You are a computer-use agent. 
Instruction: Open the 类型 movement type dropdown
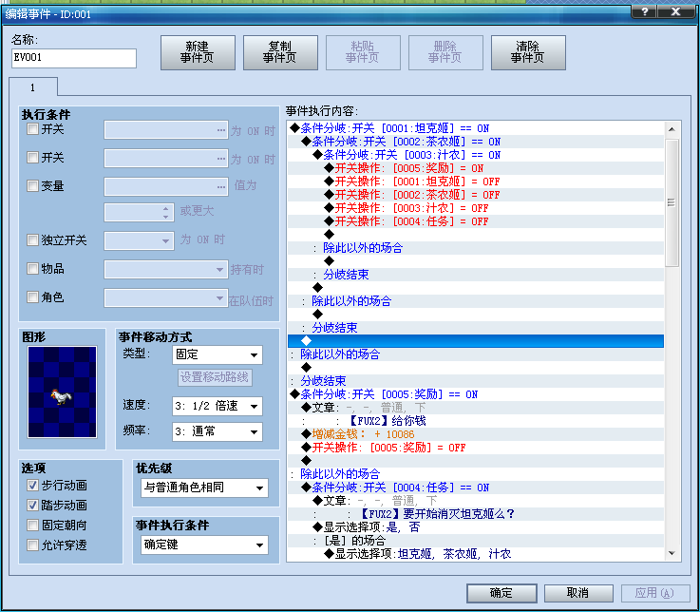218,355
